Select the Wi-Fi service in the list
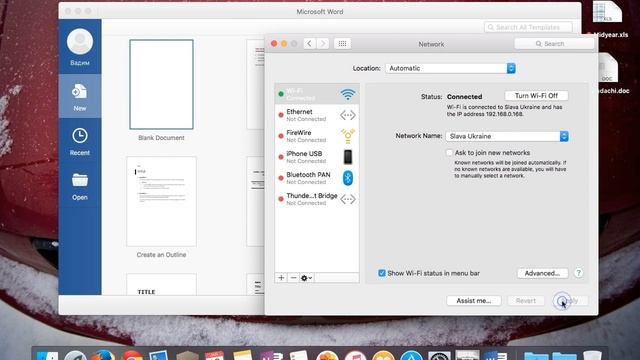 pyautogui.click(x=317, y=94)
